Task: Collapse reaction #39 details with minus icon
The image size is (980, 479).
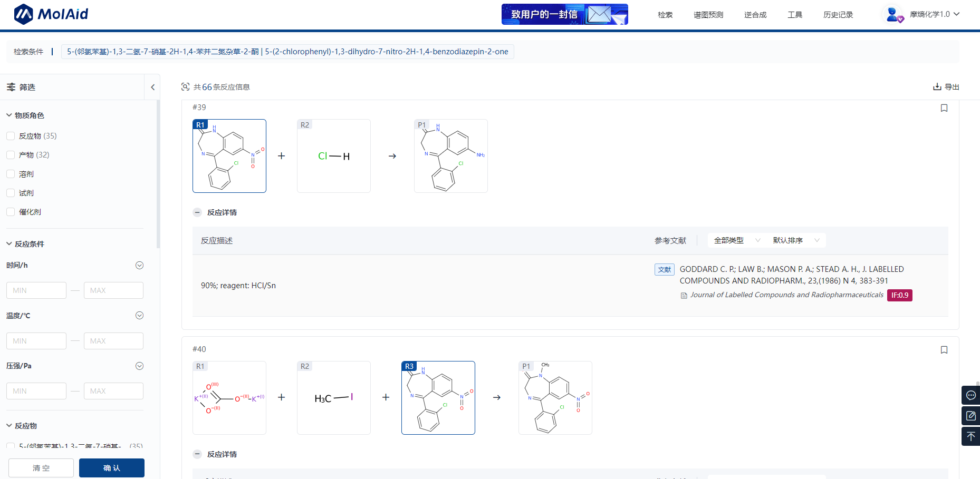Action: [197, 212]
